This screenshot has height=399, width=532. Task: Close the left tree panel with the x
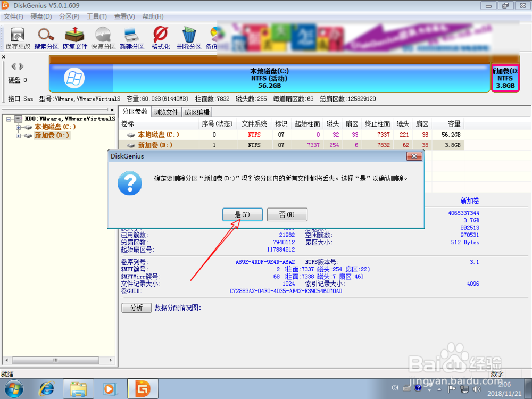(x=112, y=110)
